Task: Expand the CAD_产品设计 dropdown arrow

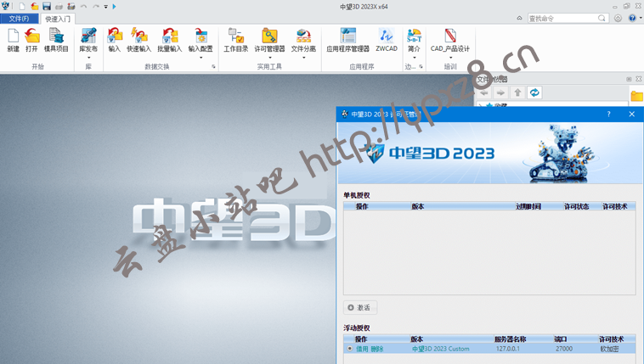Action: coord(450,58)
